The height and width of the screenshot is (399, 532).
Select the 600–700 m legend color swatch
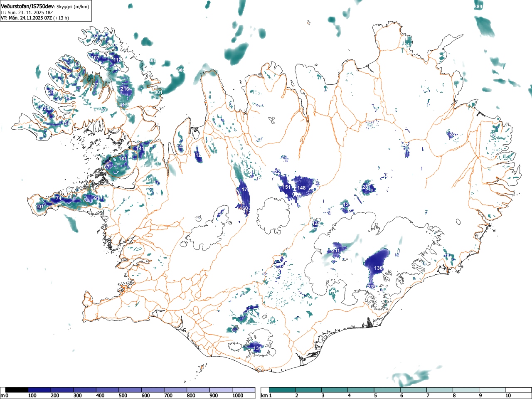(153, 390)
